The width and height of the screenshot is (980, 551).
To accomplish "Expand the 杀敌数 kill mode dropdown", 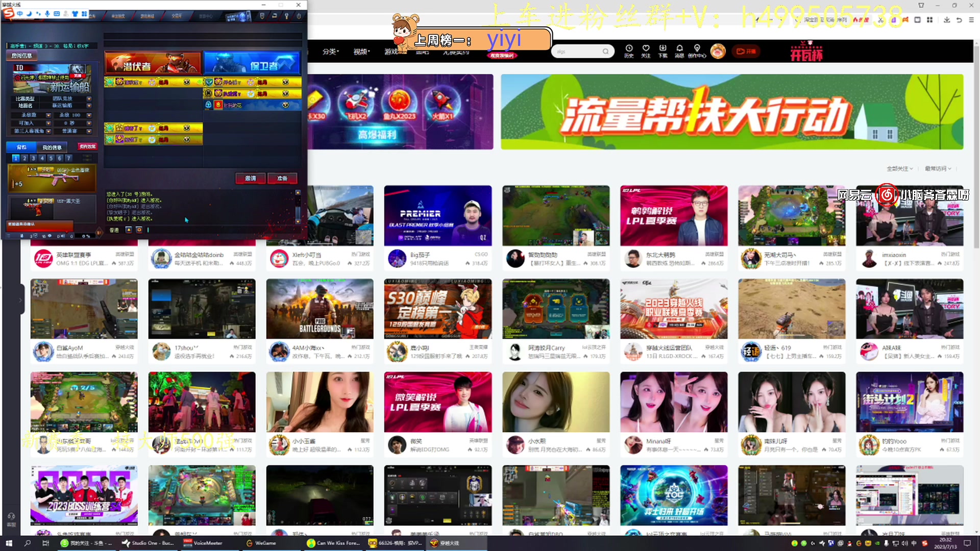I will [48, 115].
